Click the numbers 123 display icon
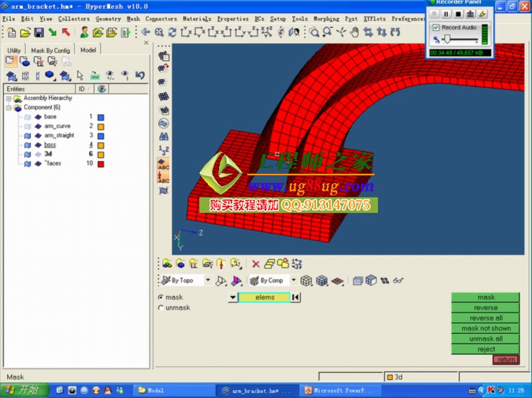 164,150
